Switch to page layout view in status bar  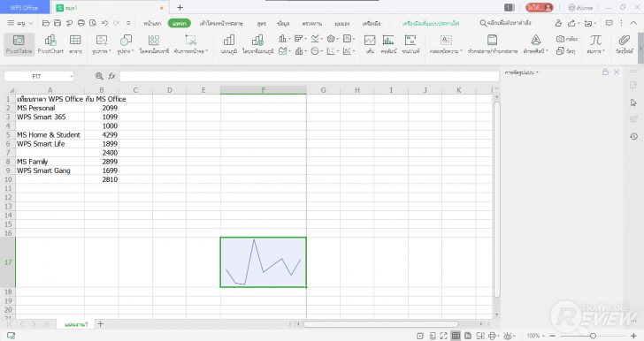click(x=468, y=336)
